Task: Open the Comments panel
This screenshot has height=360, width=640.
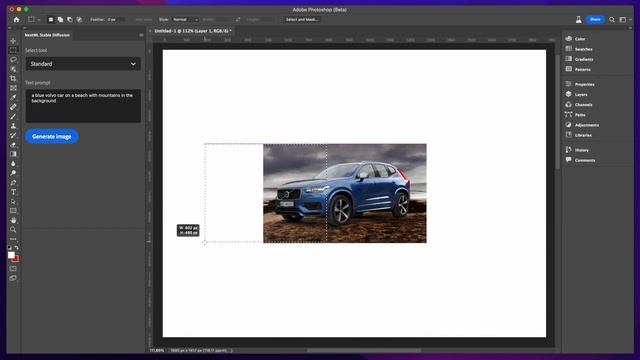Action: (x=580, y=160)
